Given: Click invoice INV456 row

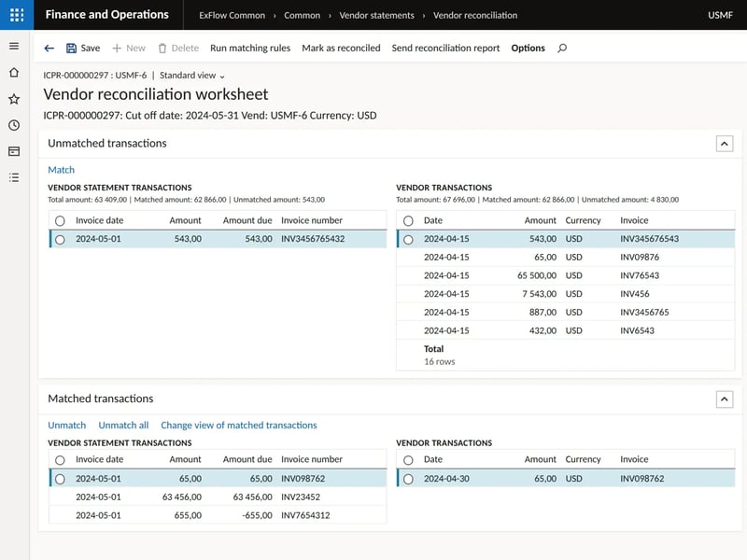Looking at the screenshot, I should [566, 294].
